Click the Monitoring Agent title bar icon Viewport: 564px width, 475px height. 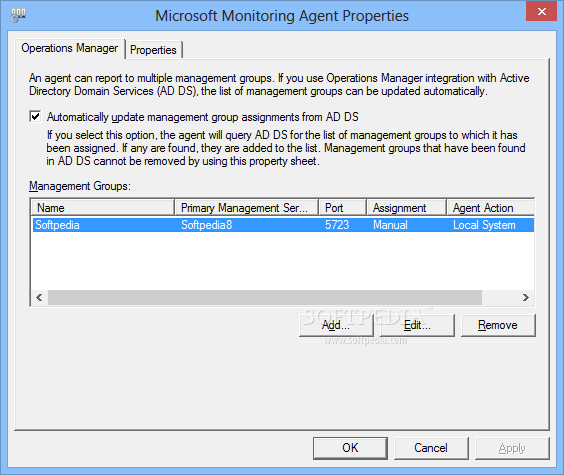(x=18, y=15)
